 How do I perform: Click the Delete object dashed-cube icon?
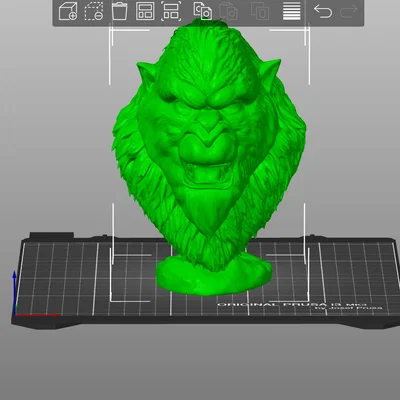[x=94, y=11]
